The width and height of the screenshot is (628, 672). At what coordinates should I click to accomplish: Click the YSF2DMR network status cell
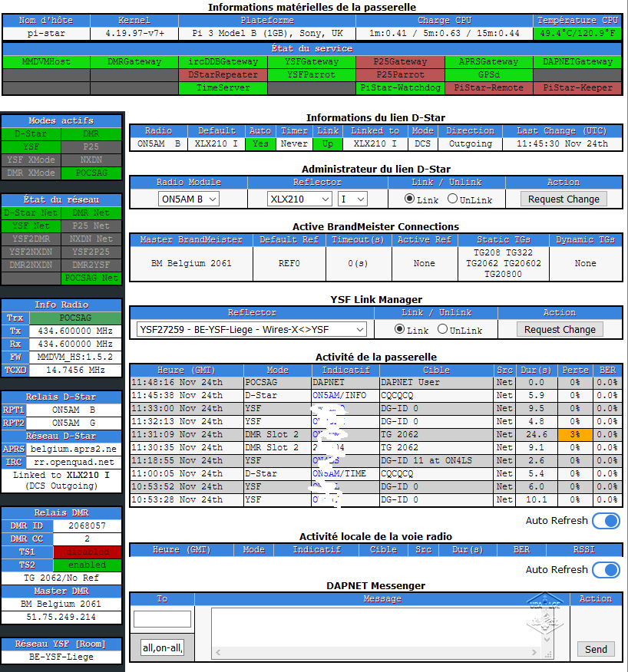[31, 239]
